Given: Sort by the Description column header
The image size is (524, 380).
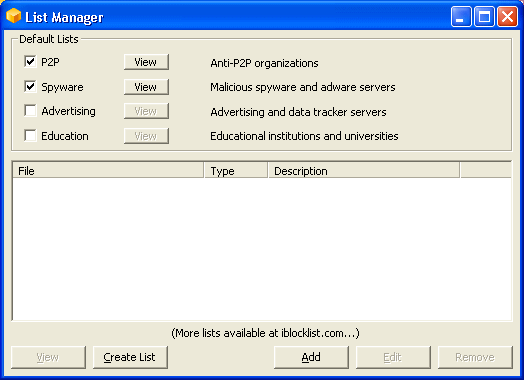Looking at the screenshot, I should point(364,171).
